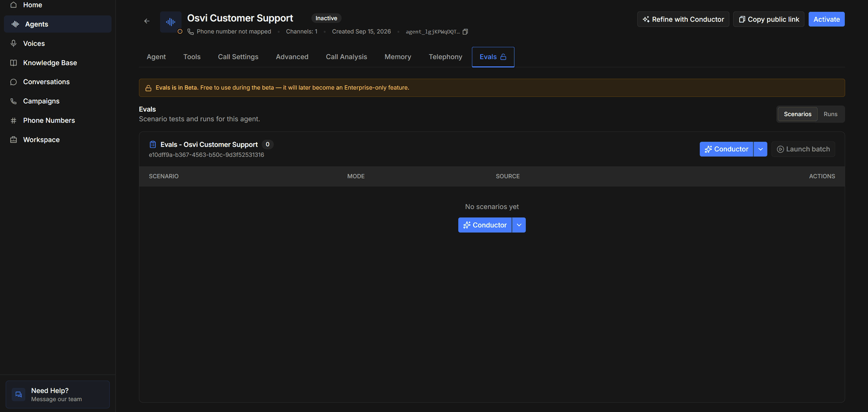Click the lock icon in beta banner
This screenshot has width=868, height=412.
(148, 88)
